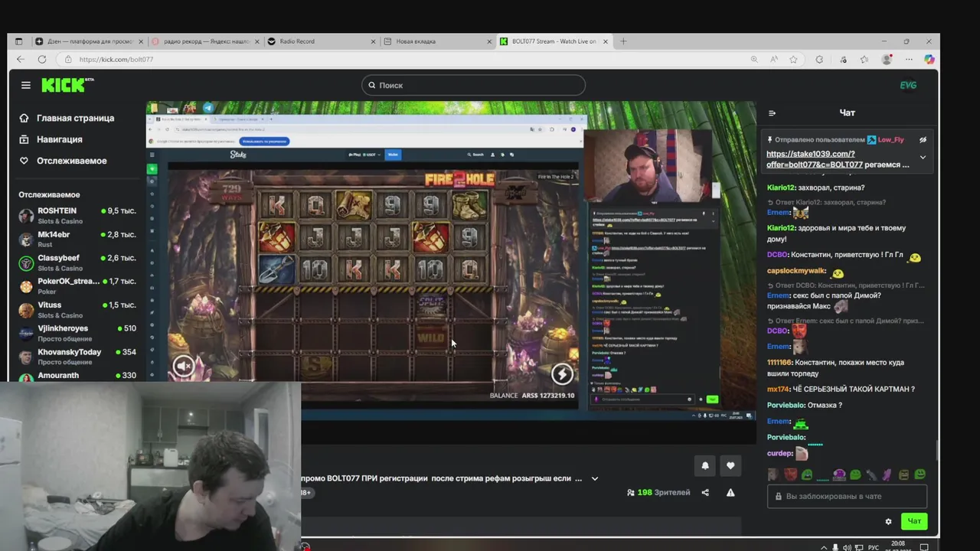Viewport: 980px width, 551px height.
Task: Collapse the chat panel with arrow icon
Action: point(772,113)
